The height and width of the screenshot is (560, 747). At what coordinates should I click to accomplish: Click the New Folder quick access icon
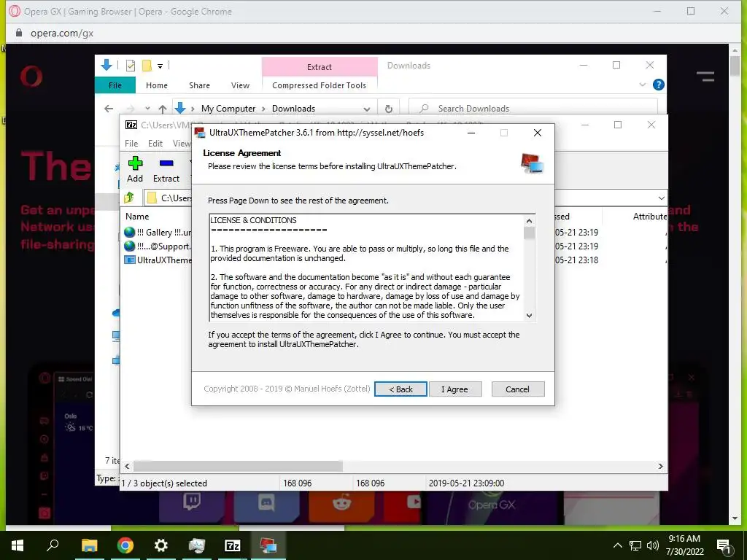[x=147, y=66]
